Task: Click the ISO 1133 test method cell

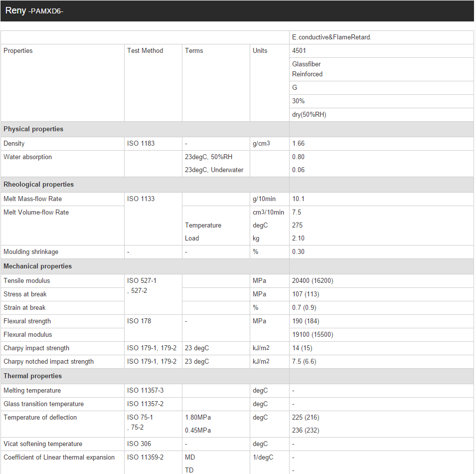Action: click(x=141, y=199)
